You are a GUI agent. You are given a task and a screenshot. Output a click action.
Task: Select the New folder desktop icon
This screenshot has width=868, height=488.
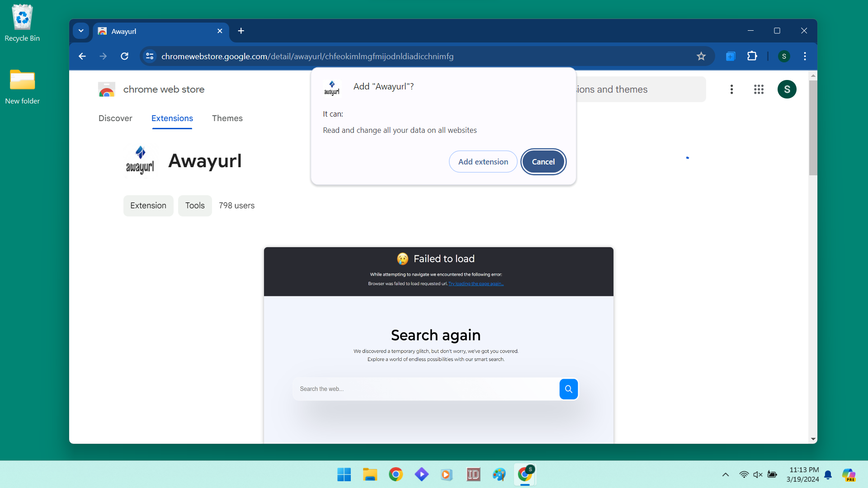coord(22,87)
